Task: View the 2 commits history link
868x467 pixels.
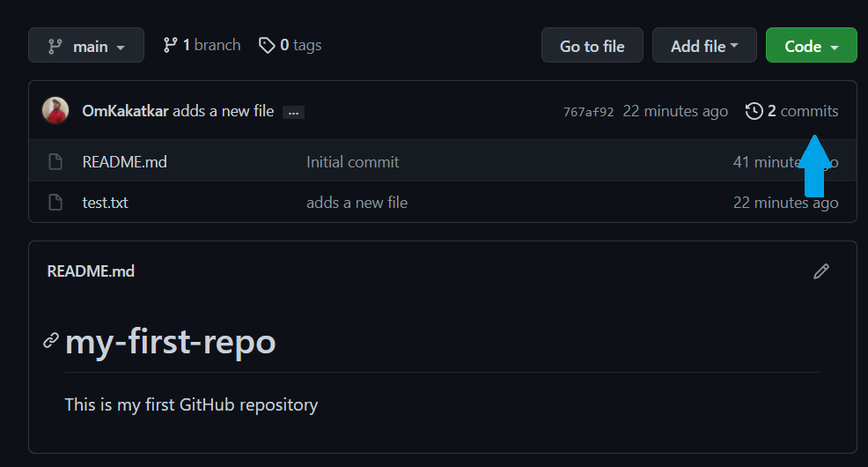Action: pos(803,111)
